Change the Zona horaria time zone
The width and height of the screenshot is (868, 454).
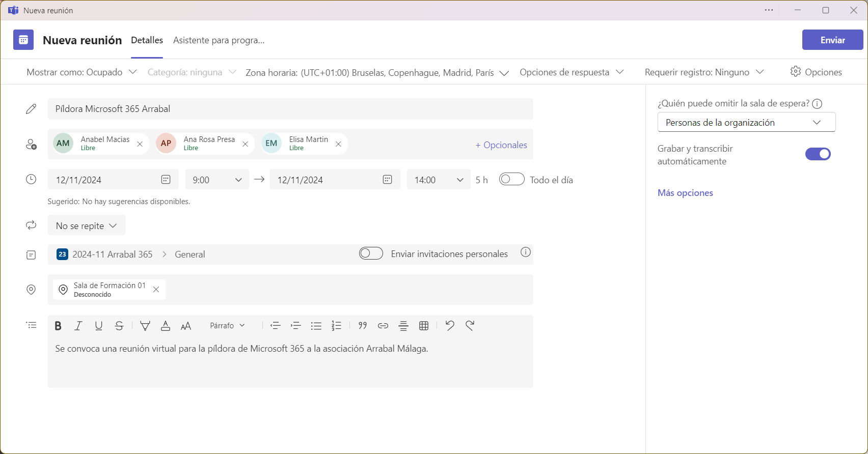pyautogui.click(x=377, y=73)
